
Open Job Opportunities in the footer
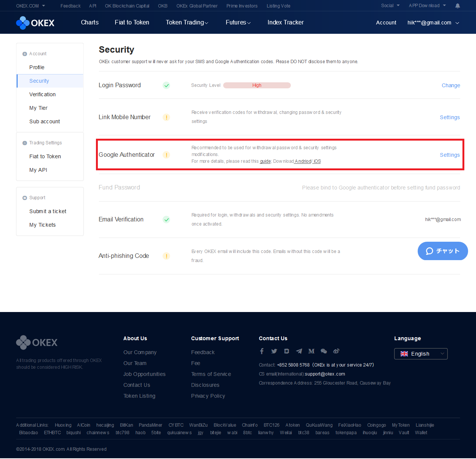click(144, 374)
